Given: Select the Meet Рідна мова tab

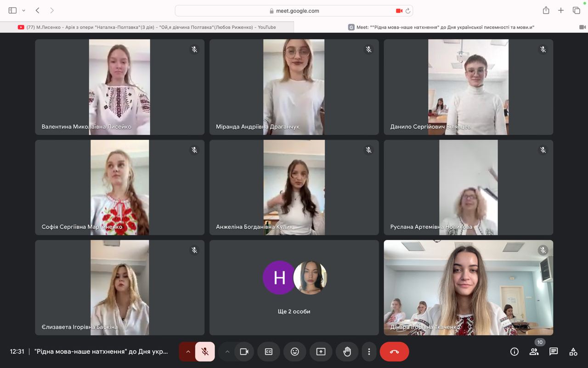Looking at the screenshot, I should pyautogui.click(x=441, y=27).
